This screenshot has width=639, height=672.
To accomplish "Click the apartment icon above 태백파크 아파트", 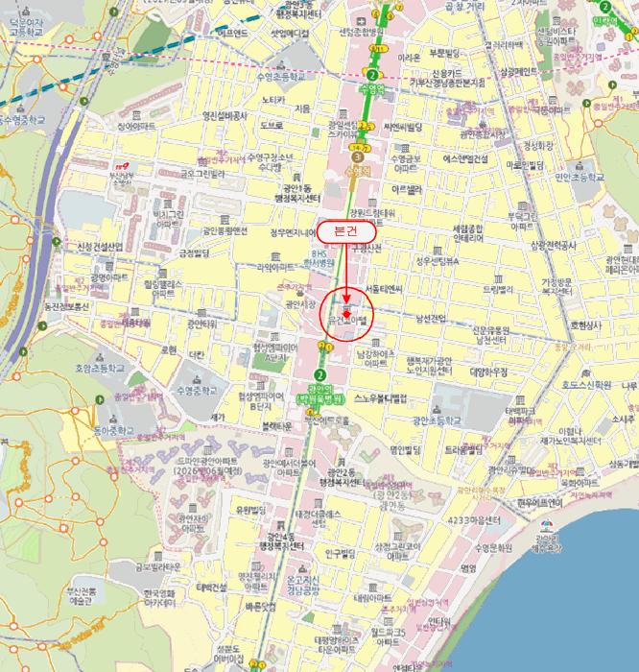I will click(520, 400).
